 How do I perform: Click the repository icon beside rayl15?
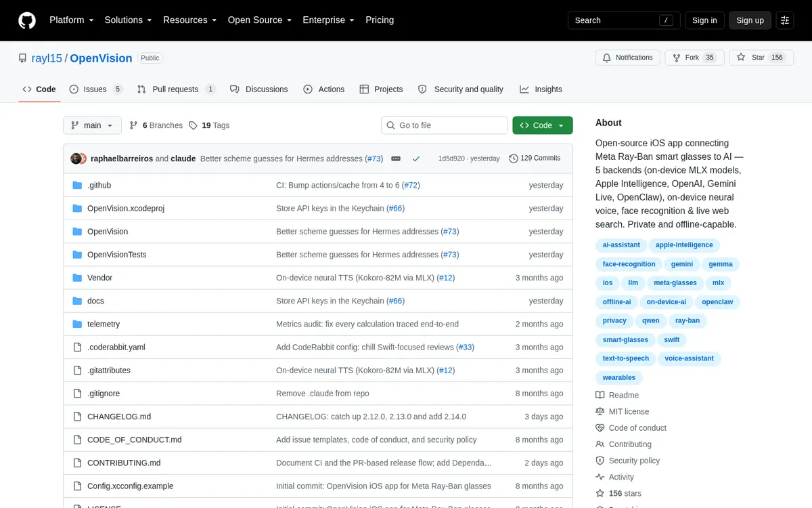coord(23,58)
